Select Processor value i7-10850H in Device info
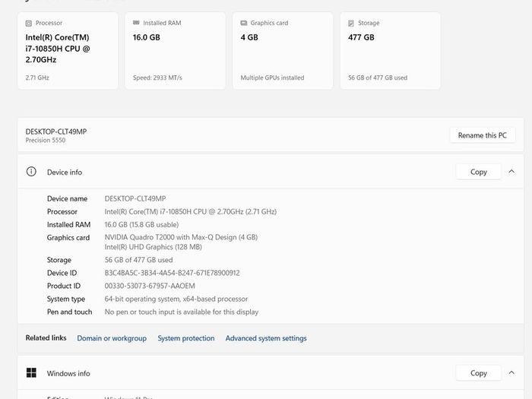532x399 pixels. [190, 212]
